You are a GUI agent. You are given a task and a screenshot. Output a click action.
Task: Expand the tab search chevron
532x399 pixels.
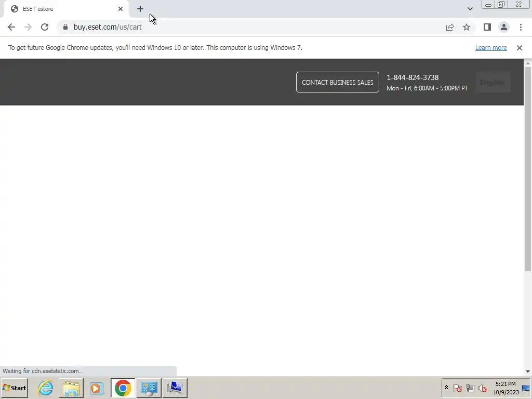click(x=470, y=9)
